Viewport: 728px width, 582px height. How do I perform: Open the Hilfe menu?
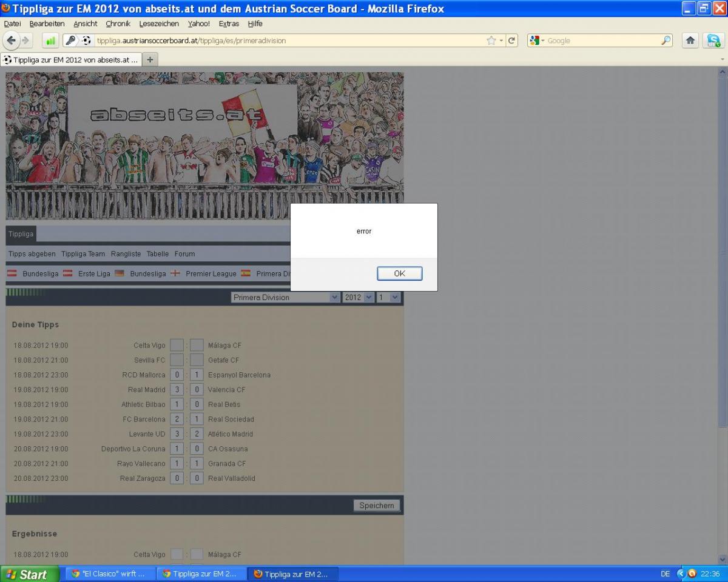pos(255,24)
